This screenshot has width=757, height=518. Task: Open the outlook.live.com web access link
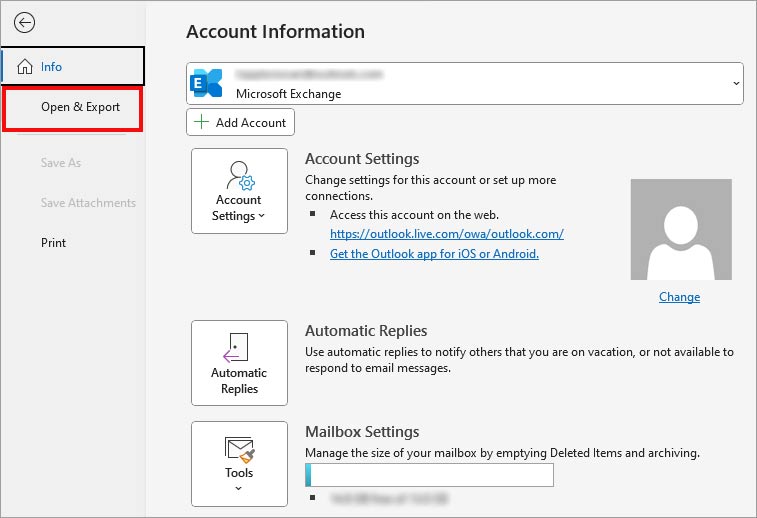[447, 234]
